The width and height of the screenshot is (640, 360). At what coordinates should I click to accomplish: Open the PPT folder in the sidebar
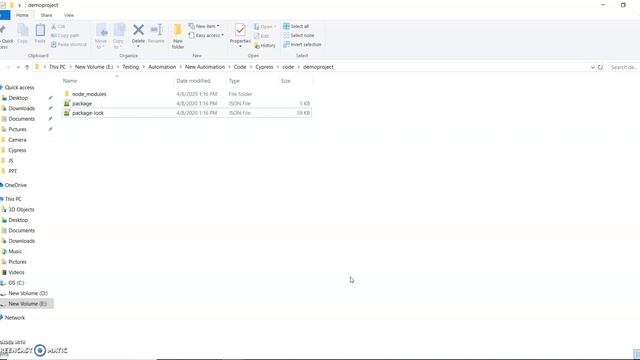coord(12,171)
